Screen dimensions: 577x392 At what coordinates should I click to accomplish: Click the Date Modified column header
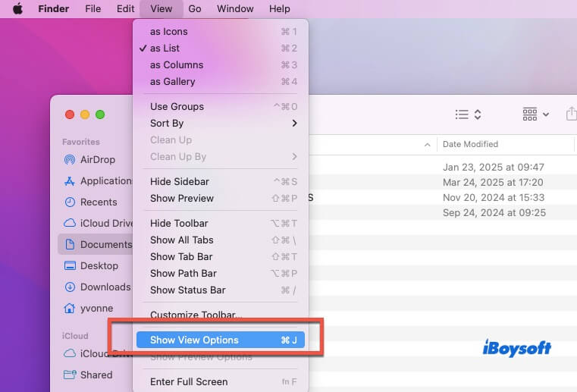[470, 144]
